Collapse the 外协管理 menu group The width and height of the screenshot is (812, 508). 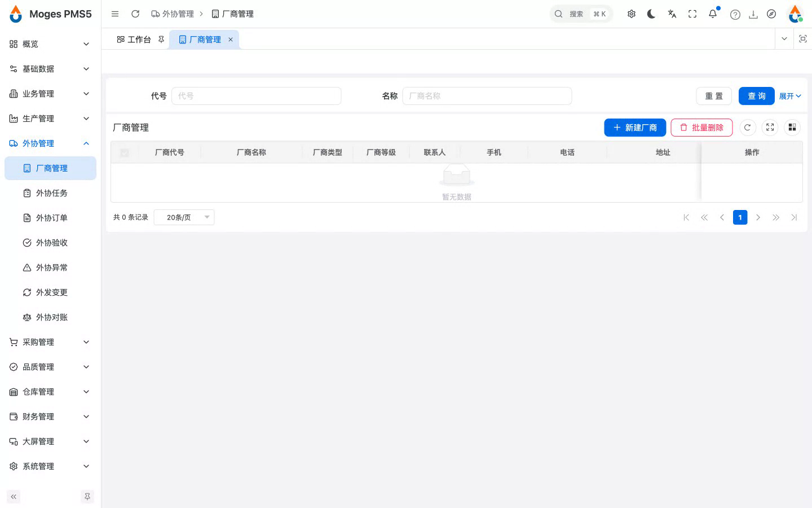click(x=50, y=143)
